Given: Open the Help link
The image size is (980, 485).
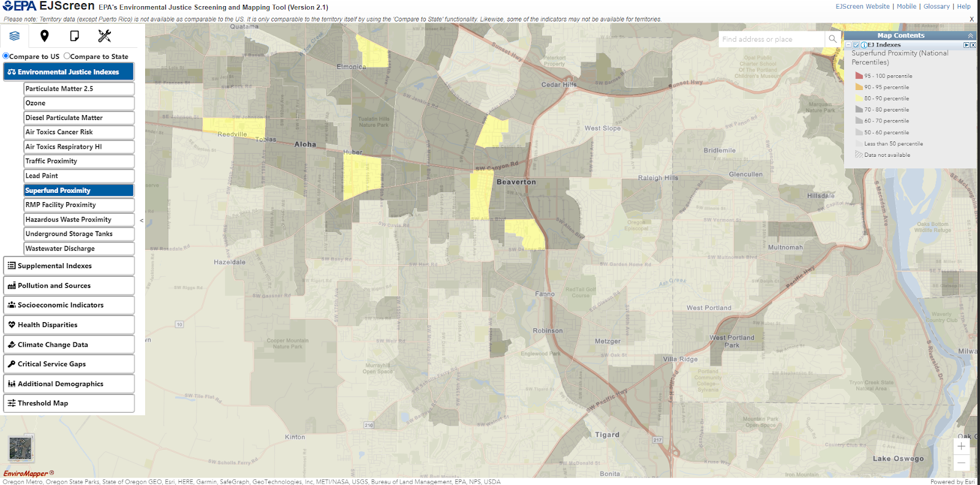Looking at the screenshot, I should (963, 6).
